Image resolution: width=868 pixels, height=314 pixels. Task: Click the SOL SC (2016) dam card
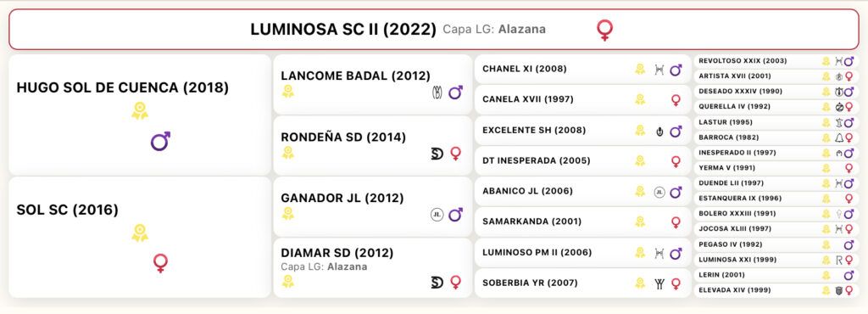click(140, 238)
